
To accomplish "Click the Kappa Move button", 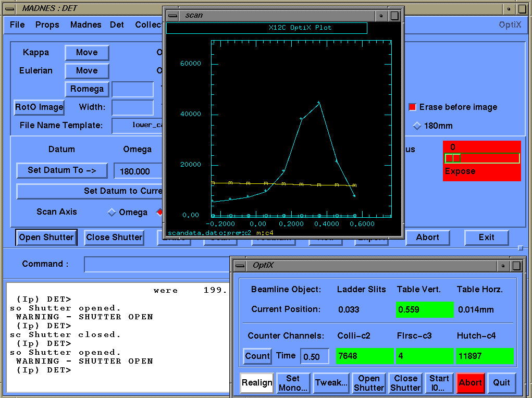I will coord(87,53).
